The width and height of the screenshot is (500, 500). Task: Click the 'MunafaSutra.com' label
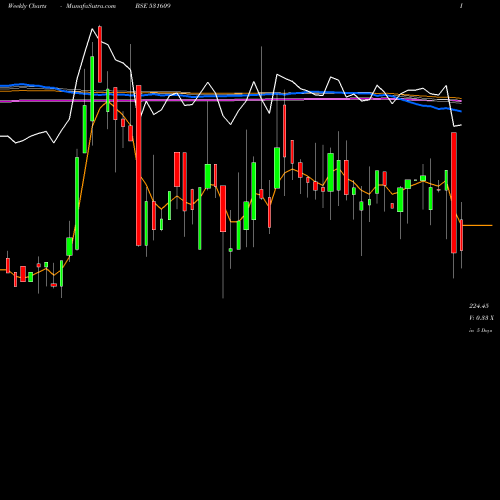(91, 6)
